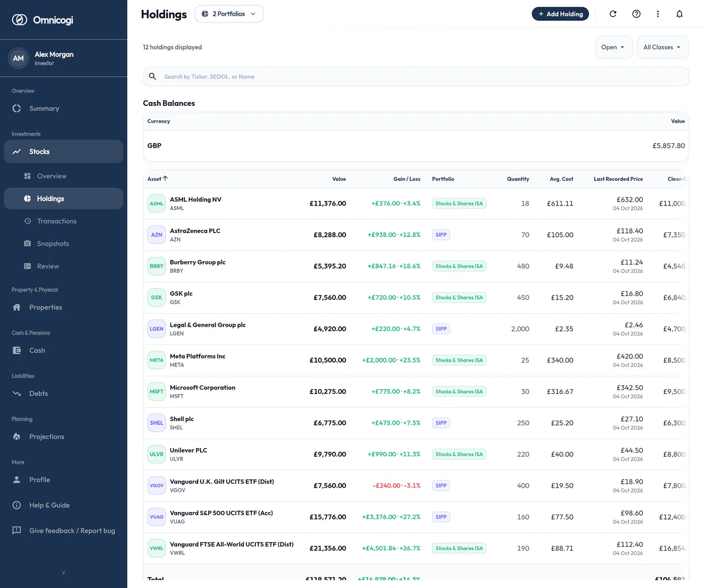Click the AM user avatar
705x588 pixels.
click(18, 58)
